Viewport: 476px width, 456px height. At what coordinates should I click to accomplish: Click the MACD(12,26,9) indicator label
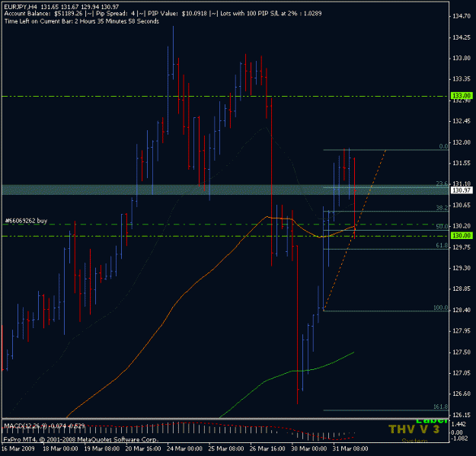tap(25, 426)
